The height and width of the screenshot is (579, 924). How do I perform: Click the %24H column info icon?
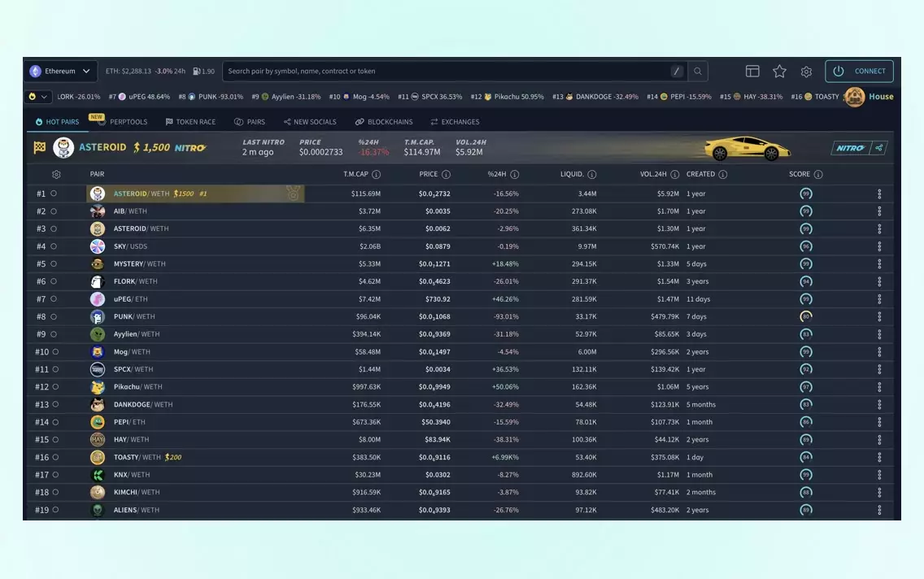[x=514, y=174]
